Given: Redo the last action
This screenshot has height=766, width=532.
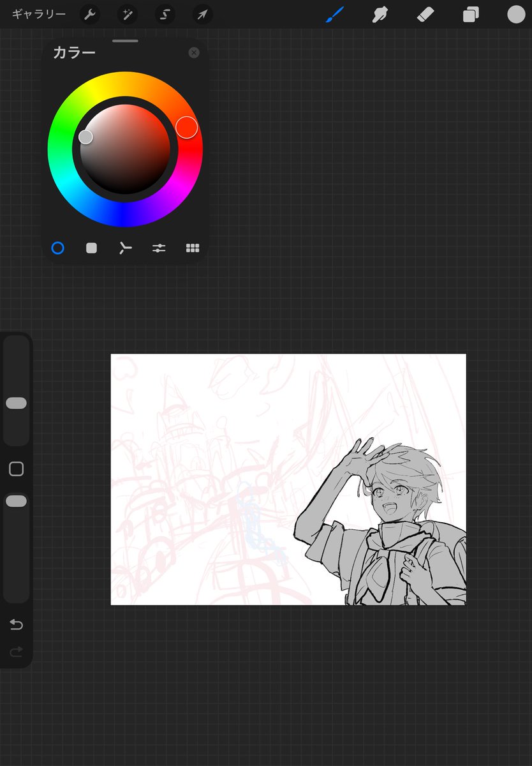Looking at the screenshot, I should (x=17, y=652).
